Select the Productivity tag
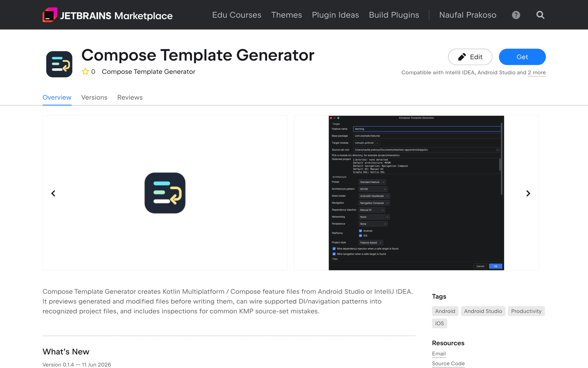588x368 pixels. tap(526, 311)
